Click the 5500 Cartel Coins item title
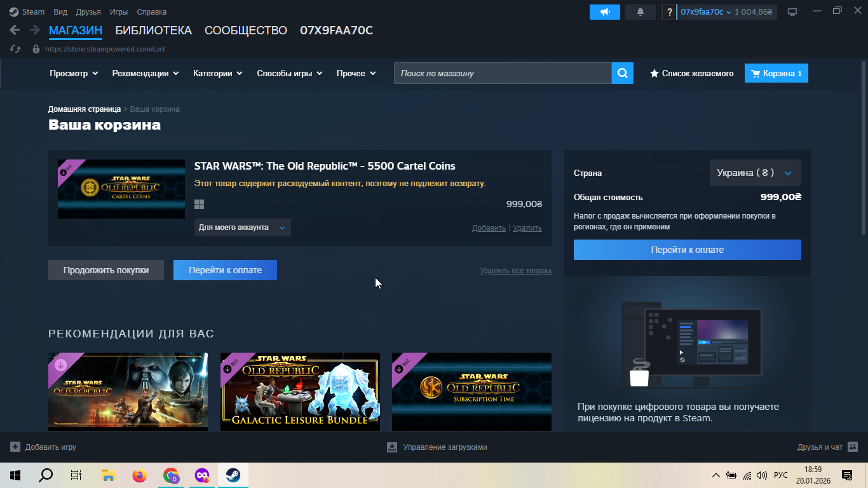Image resolution: width=868 pixels, height=488 pixels. pyautogui.click(x=325, y=166)
